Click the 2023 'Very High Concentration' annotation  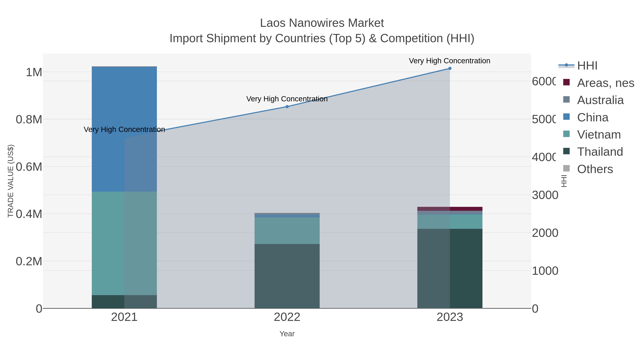[x=450, y=61]
